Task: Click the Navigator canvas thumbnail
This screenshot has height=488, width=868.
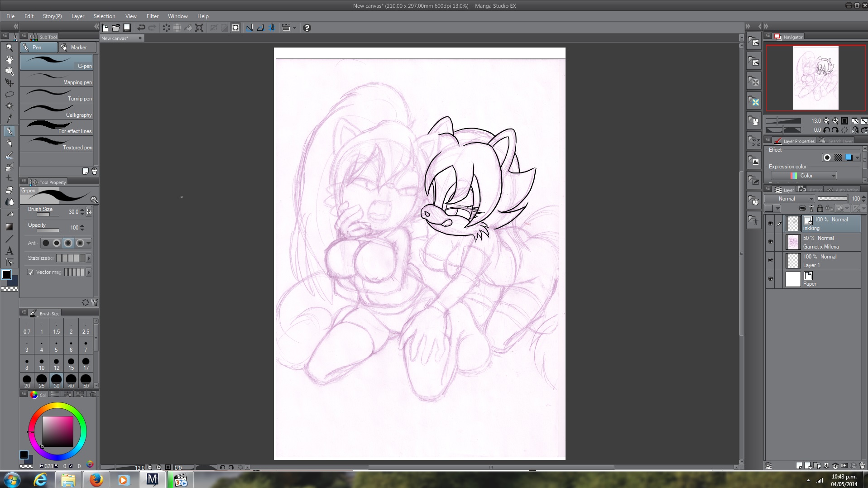Action: [815, 78]
